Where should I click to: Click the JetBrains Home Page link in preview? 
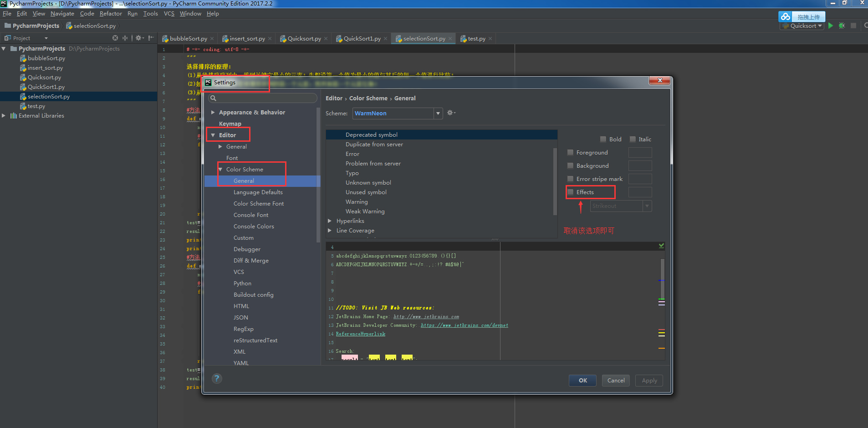click(x=426, y=316)
